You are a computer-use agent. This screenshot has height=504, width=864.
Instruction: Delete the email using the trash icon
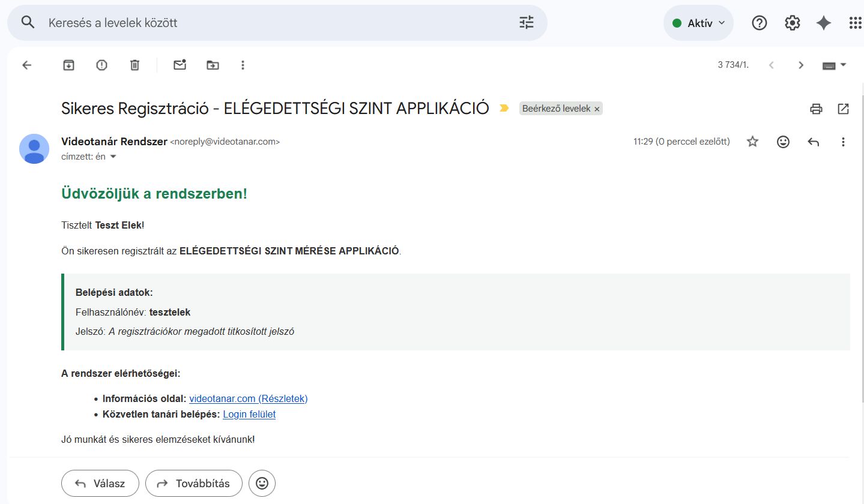click(134, 65)
